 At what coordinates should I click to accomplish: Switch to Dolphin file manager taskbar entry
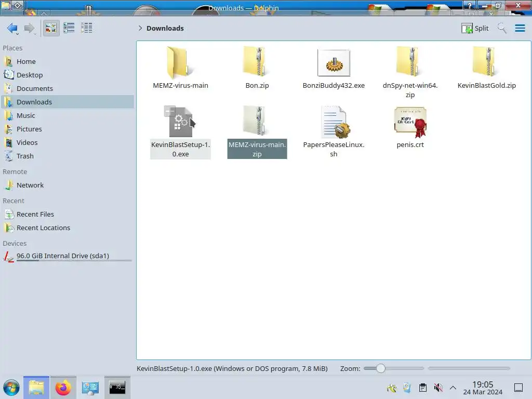pos(36,388)
